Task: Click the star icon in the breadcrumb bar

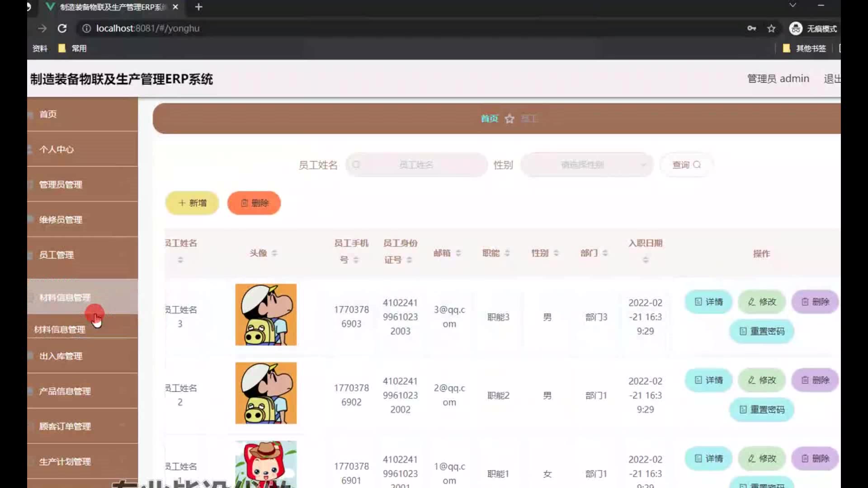Action: [509, 119]
